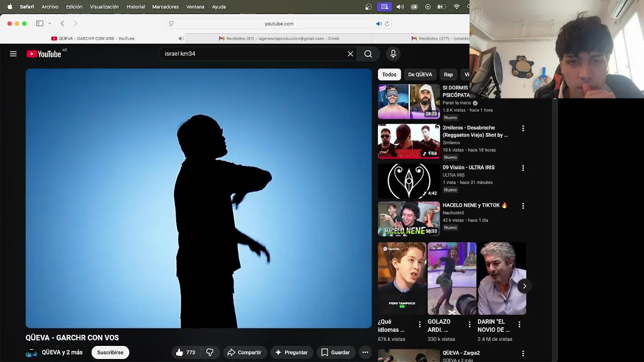This screenshot has width=644, height=362.
Task: Open the page reader icon in address bar
Action: (x=171, y=24)
